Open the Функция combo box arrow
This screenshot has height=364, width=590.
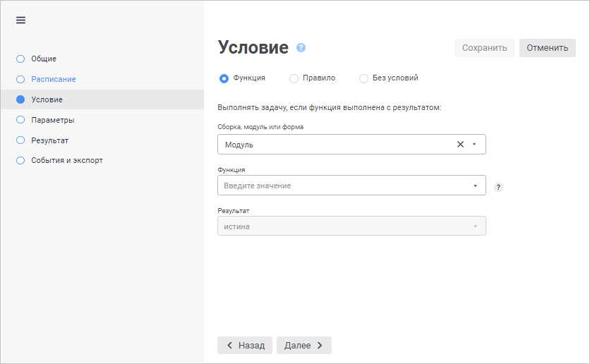475,186
